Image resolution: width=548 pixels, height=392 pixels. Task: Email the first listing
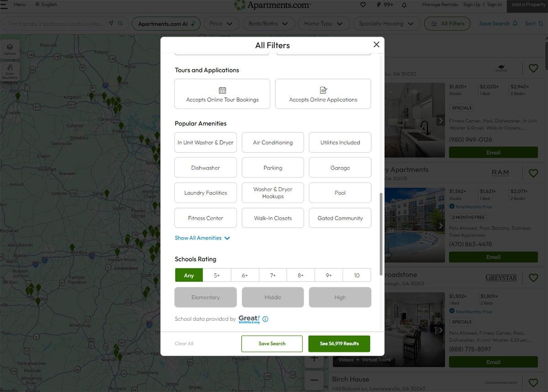(493, 152)
